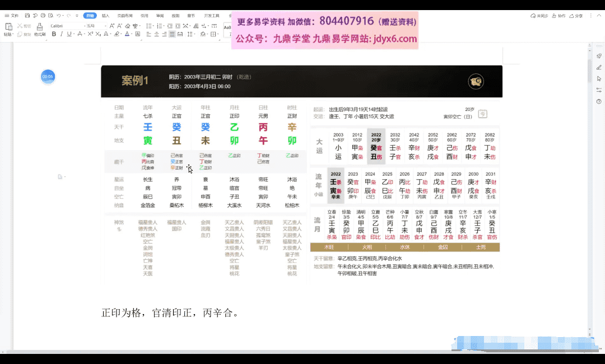Enable justified text alignment
Viewport: 605px width, 364px height.
tap(173, 34)
